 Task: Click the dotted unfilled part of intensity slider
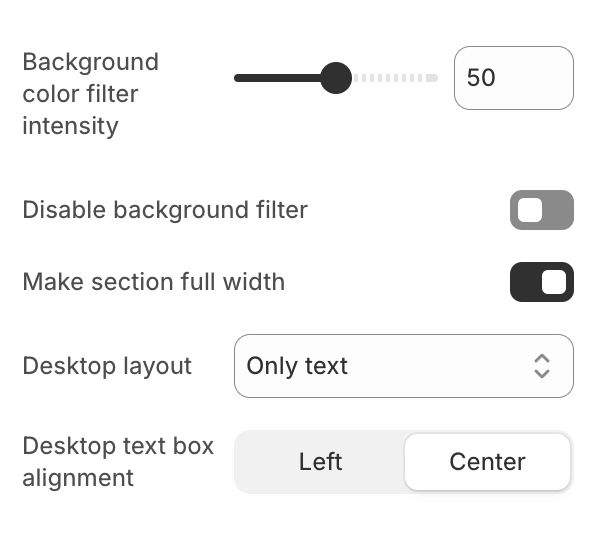pos(395,78)
